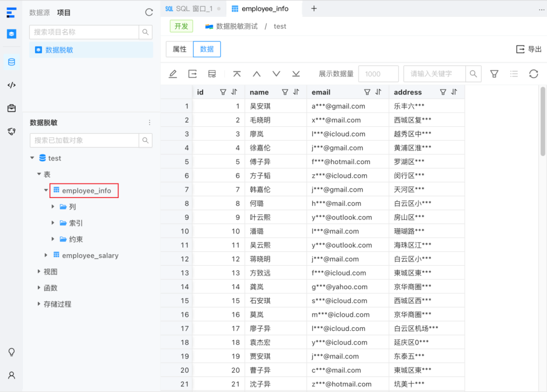
Task: Collapse the test database node
Action: (x=32, y=158)
